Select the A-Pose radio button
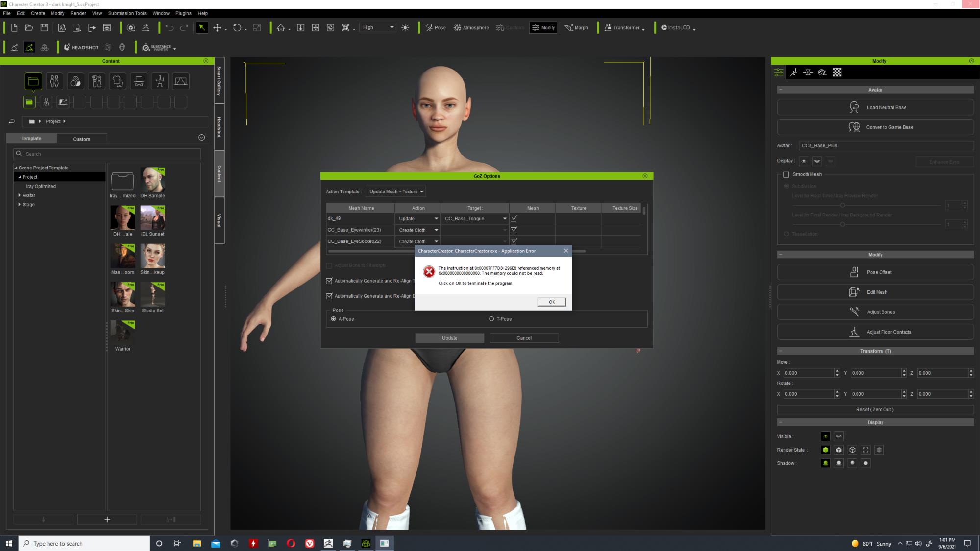The width and height of the screenshot is (980, 551). pos(334,319)
